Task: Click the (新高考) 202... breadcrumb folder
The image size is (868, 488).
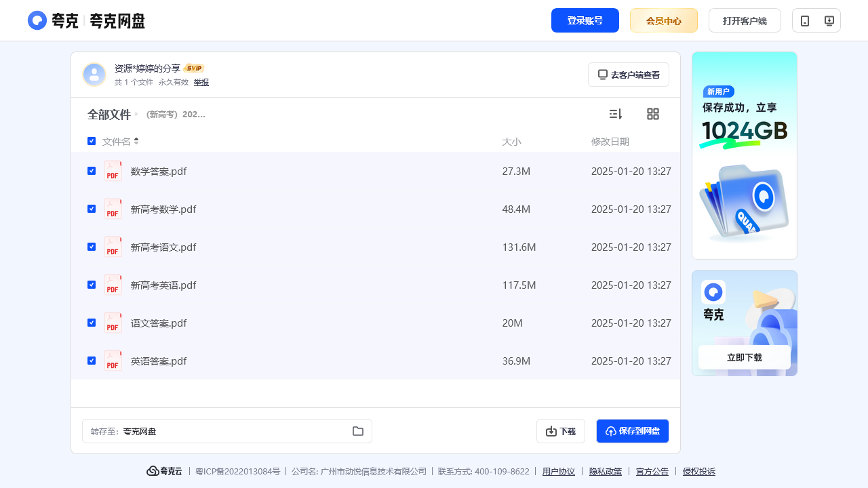Action: tap(176, 115)
